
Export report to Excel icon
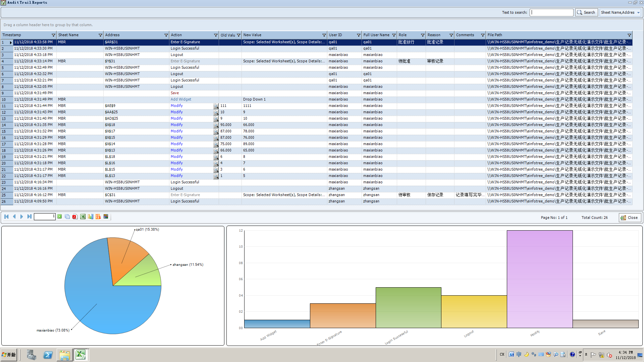83,217
